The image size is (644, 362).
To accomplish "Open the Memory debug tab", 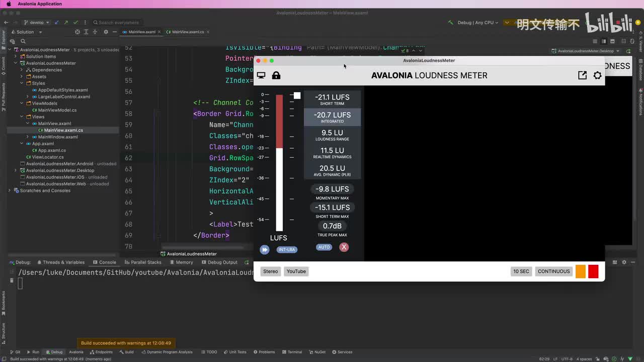I will (x=181, y=262).
